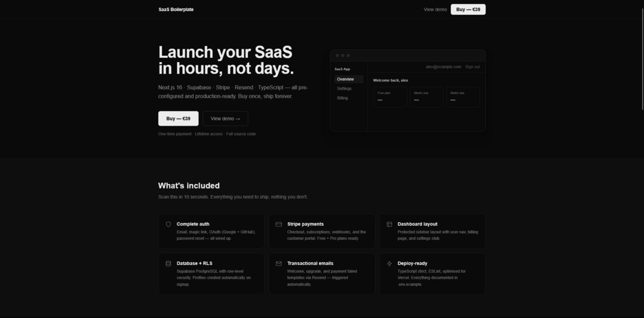Click the Next.js 16 tech stack description

point(233,92)
